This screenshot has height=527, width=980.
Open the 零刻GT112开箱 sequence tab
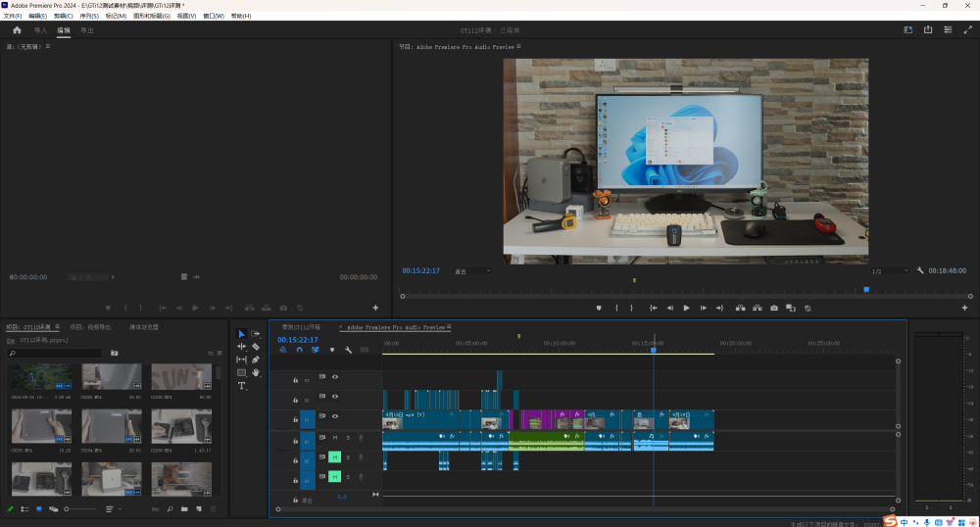301,326
